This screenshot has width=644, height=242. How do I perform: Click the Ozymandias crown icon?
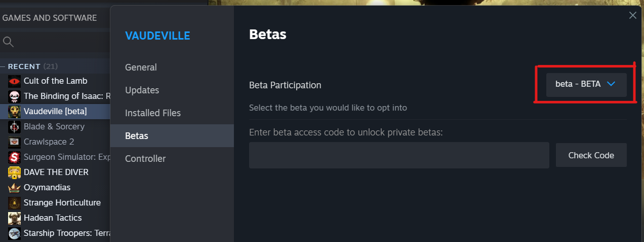15,187
